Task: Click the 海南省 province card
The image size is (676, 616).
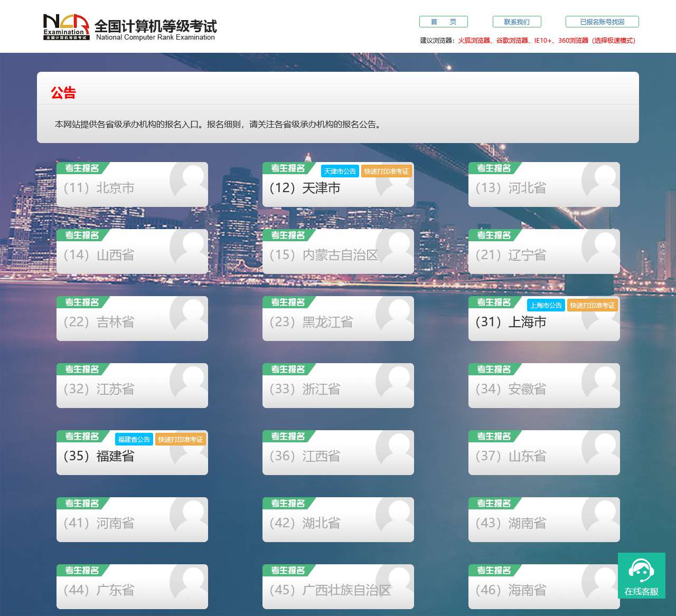Action: click(x=544, y=587)
